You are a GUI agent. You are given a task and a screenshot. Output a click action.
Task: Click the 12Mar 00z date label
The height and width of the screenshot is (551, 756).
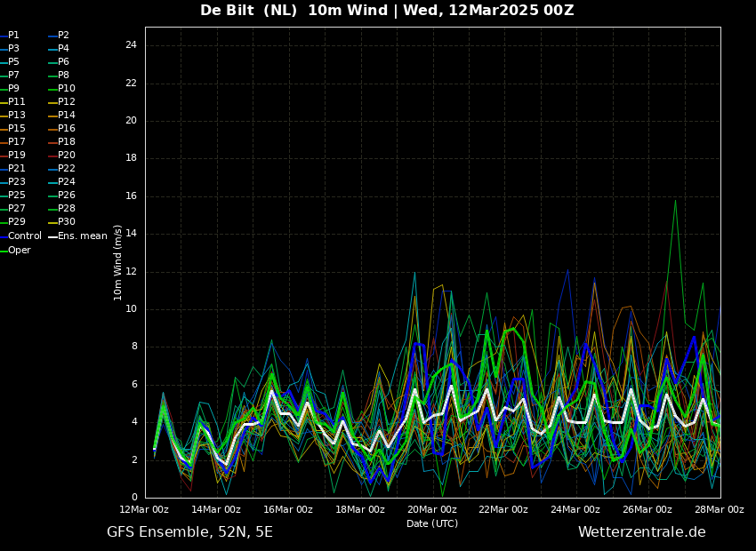(144, 510)
